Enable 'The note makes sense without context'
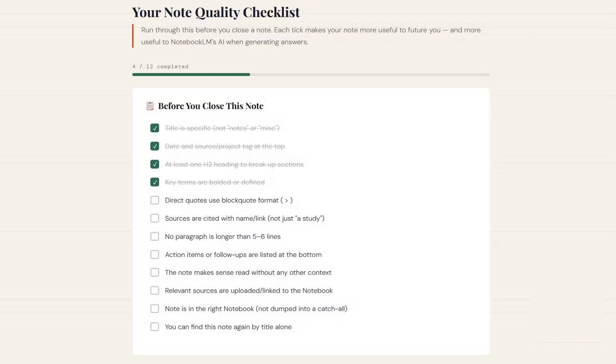This screenshot has width=616, height=364. (155, 272)
